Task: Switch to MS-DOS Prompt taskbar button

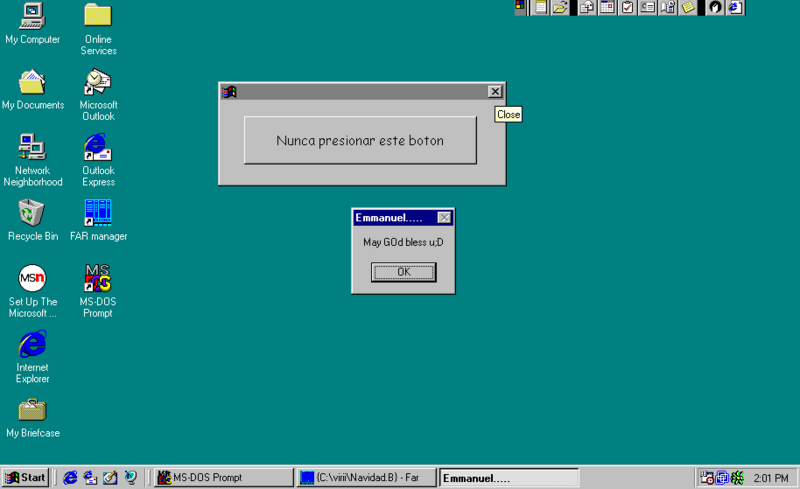Action: click(x=223, y=478)
